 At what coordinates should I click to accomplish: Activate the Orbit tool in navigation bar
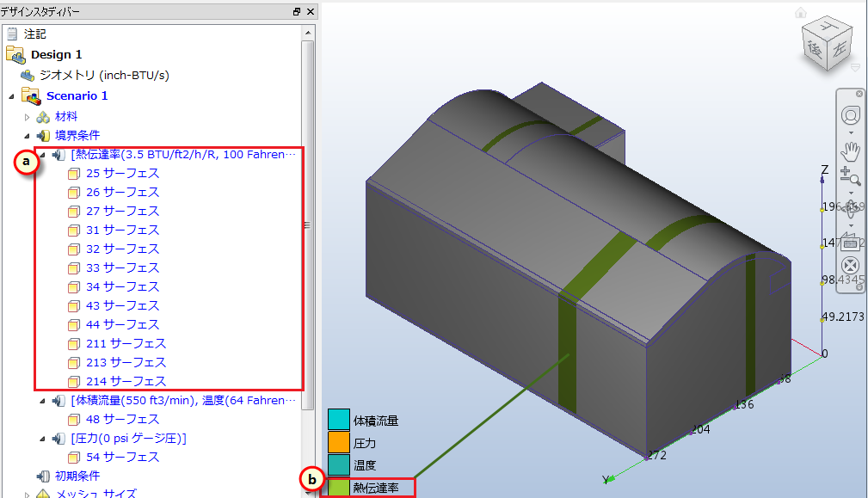tap(852, 209)
